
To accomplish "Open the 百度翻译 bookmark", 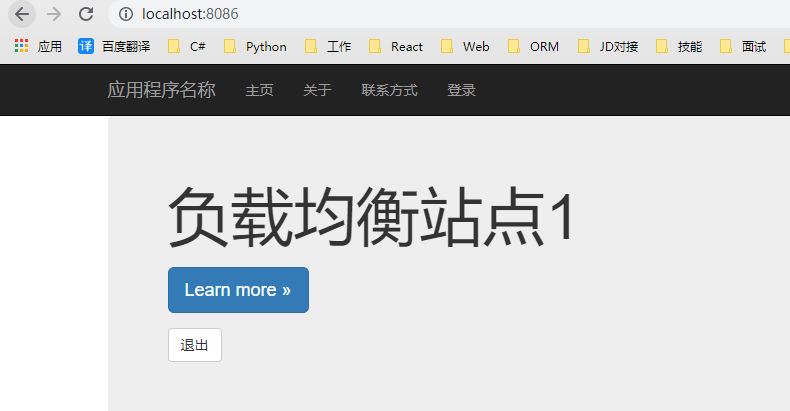I will (x=114, y=46).
